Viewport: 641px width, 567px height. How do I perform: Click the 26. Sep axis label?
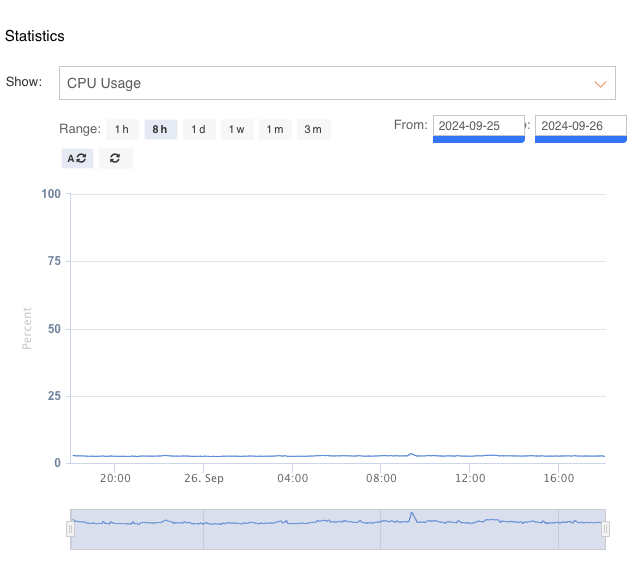click(x=203, y=479)
